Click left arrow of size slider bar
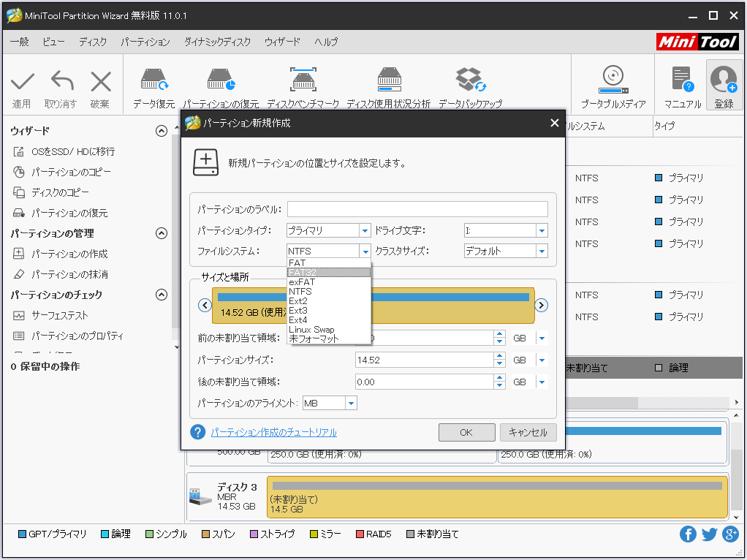This screenshot has width=747, height=560. click(x=205, y=305)
